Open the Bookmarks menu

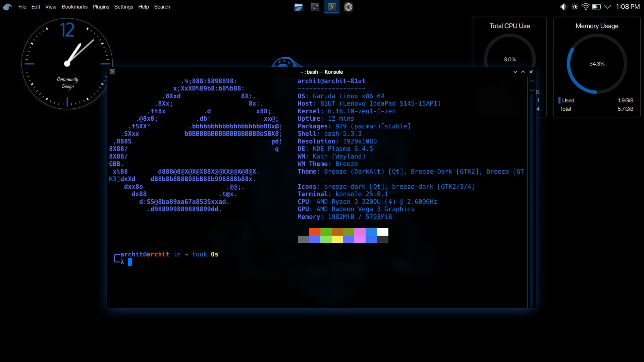coord(74,7)
